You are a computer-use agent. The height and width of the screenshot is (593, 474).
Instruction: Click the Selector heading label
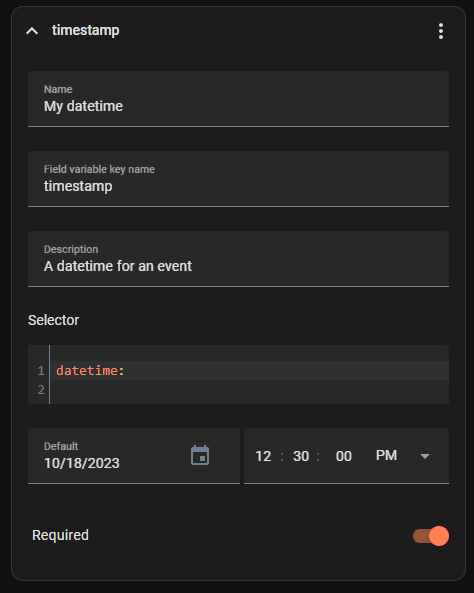(x=53, y=320)
